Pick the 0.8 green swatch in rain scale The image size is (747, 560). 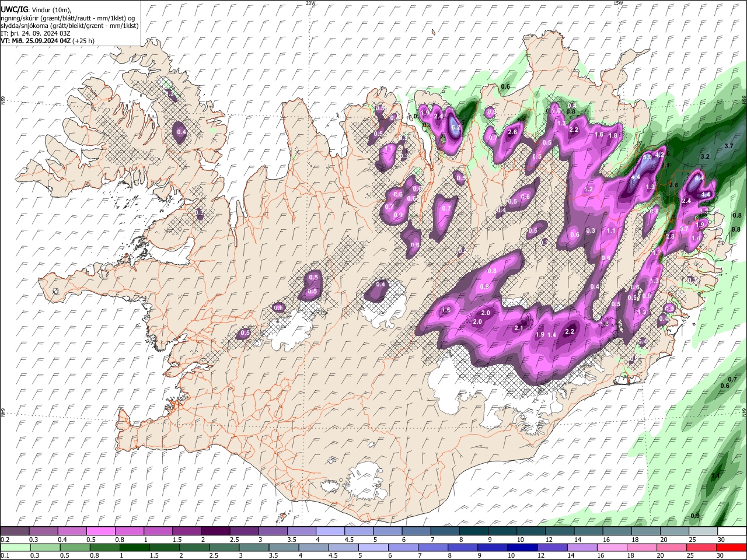pos(104,547)
